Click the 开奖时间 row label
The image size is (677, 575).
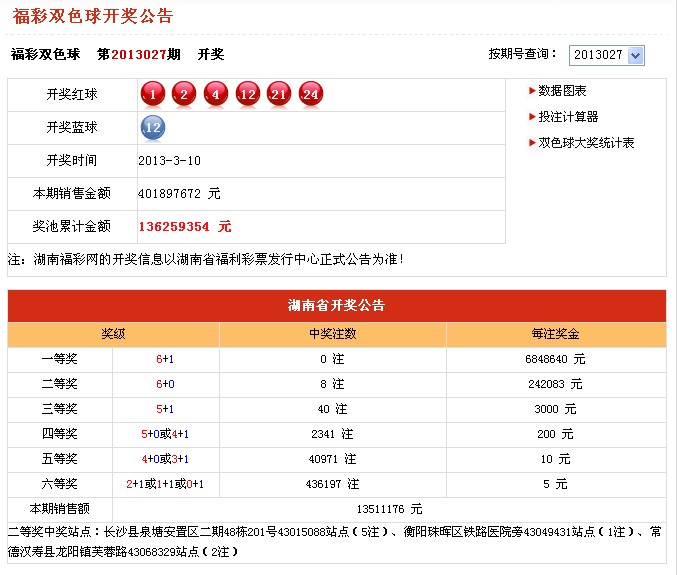[72, 160]
